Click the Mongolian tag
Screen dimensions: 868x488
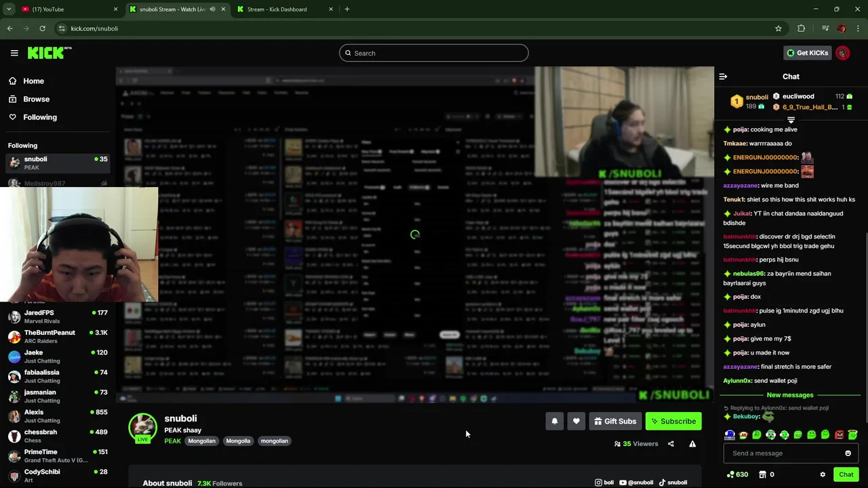[201, 441]
